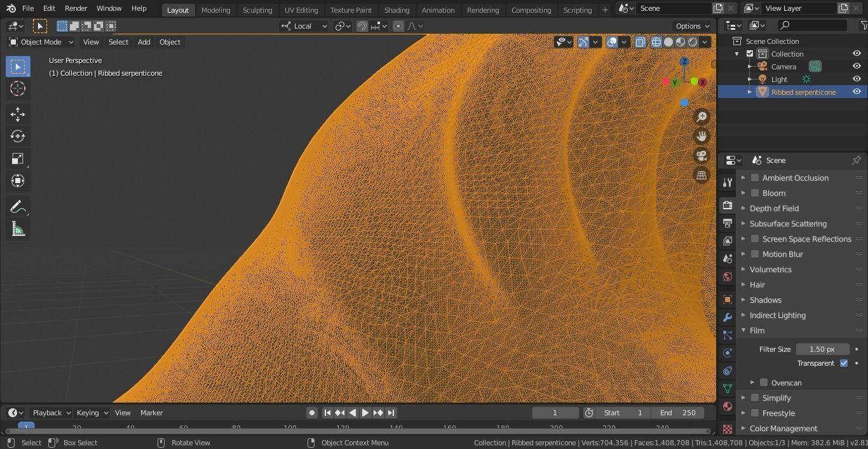
Task: Open Render properties tab
Action: (728, 205)
